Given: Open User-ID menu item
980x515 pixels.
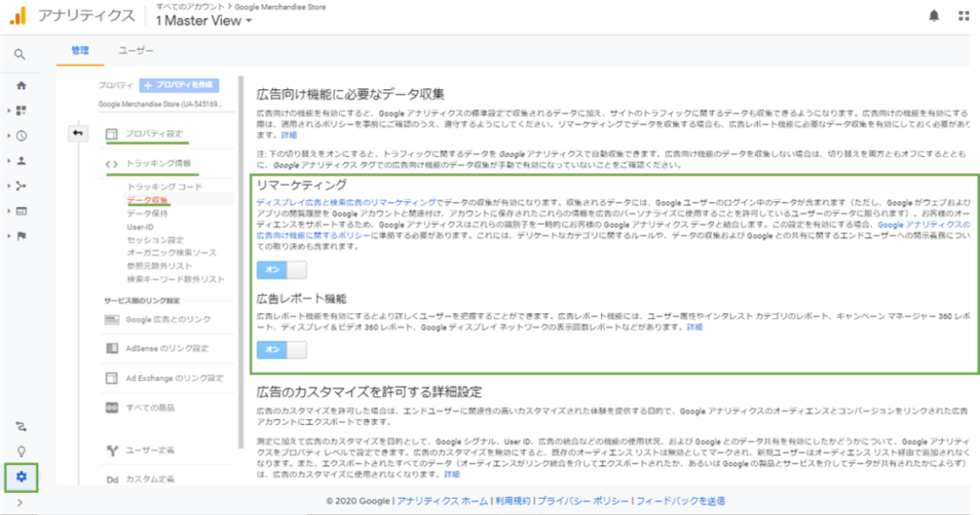Looking at the screenshot, I should 140,227.
